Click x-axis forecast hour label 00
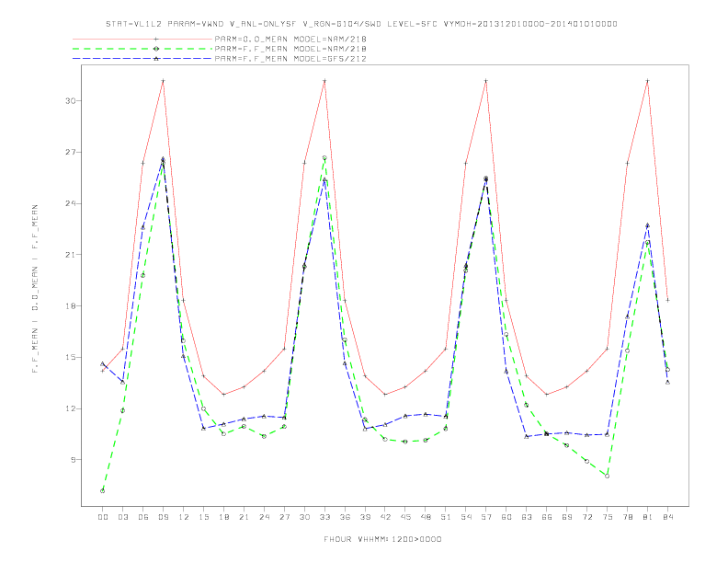Image resolution: width=728 pixels, height=563 pixels. point(103,517)
